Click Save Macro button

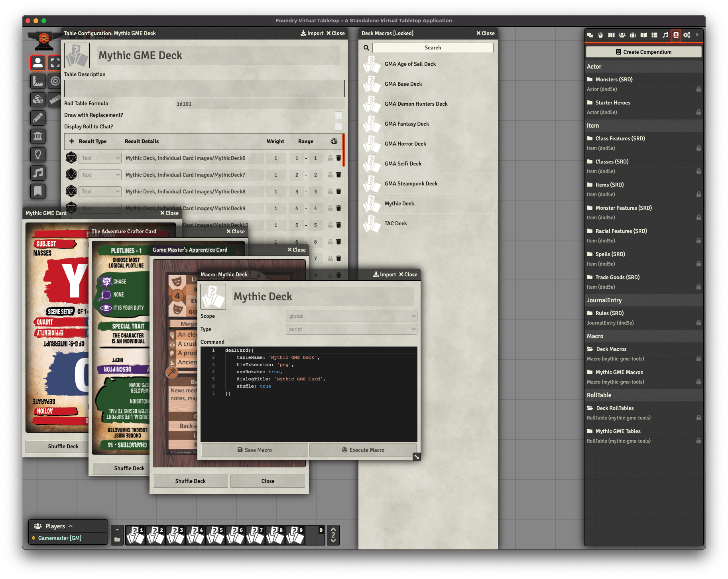(254, 450)
